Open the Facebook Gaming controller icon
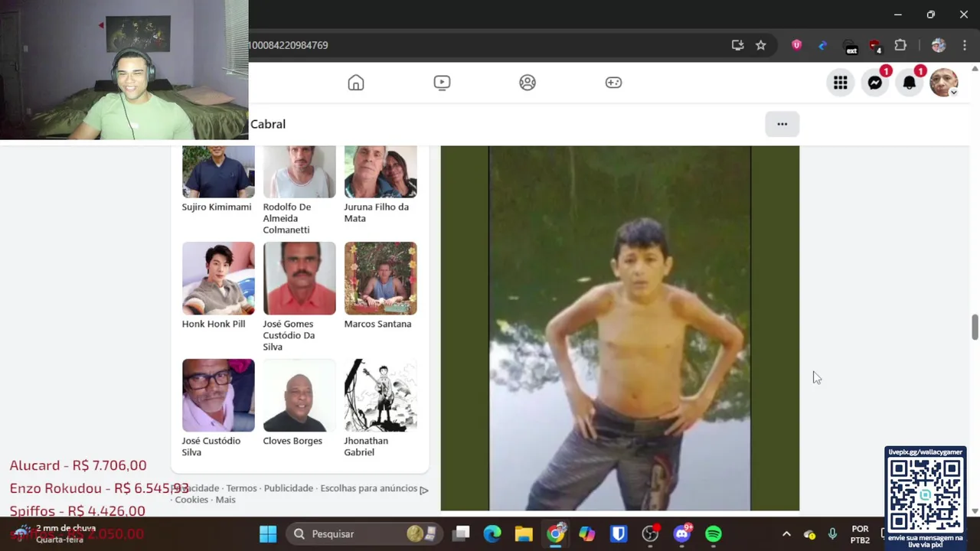This screenshot has height=551, width=980. pyautogui.click(x=613, y=83)
